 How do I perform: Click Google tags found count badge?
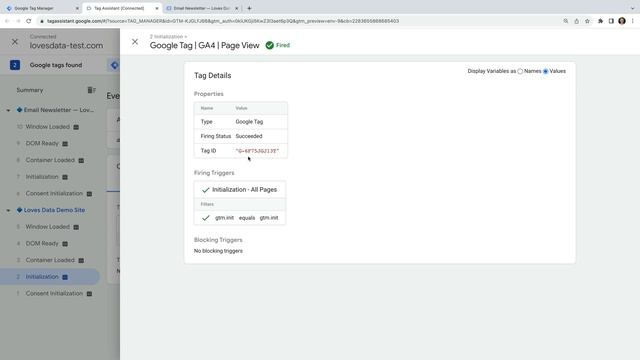pyautogui.click(x=15, y=65)
